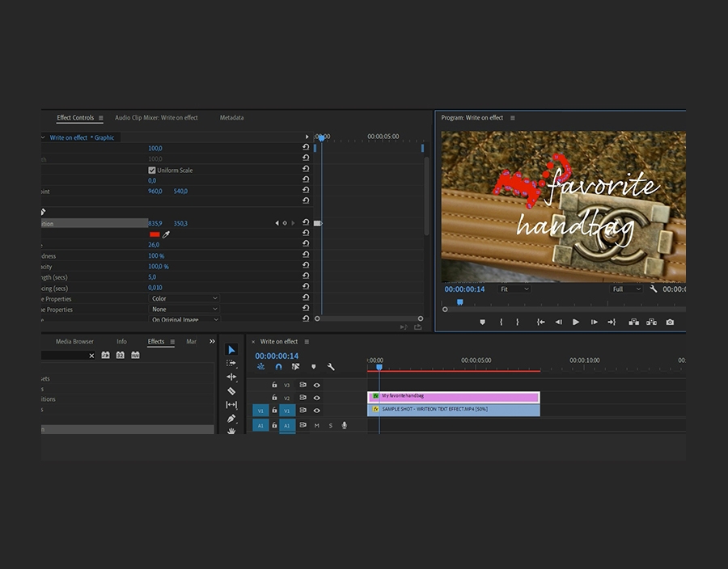Click the Step Forward one frame button
The height and width of the screenshot is (569, 728).
pos(594,322)
